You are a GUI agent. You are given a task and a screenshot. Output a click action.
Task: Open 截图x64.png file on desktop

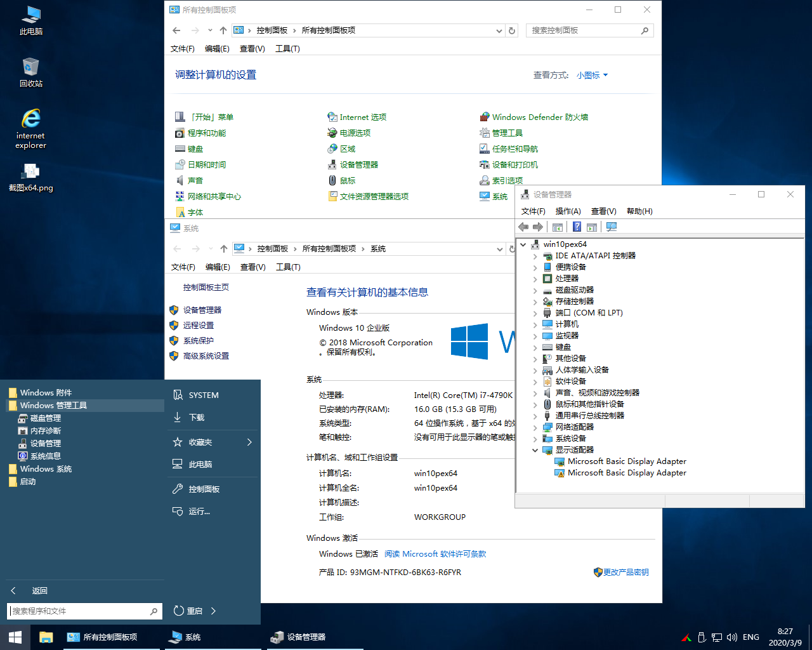click(x=30, y=178)
